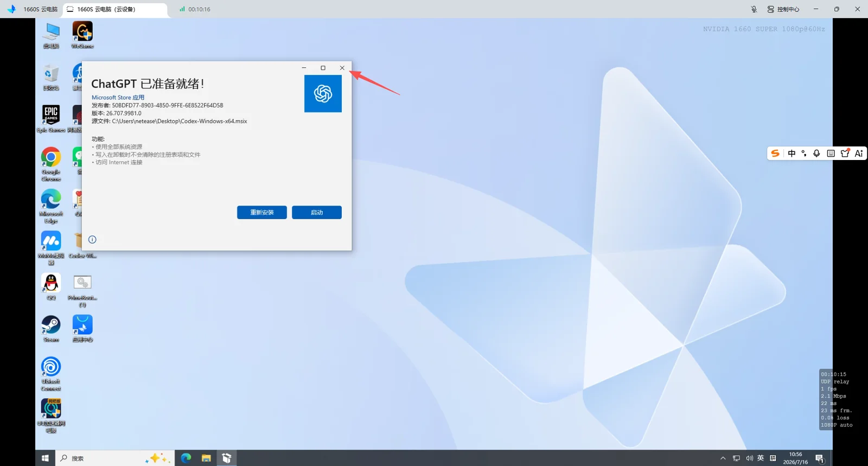Select the WeGame desktop icon
The image size is (868, 466).
pos(82,36)
